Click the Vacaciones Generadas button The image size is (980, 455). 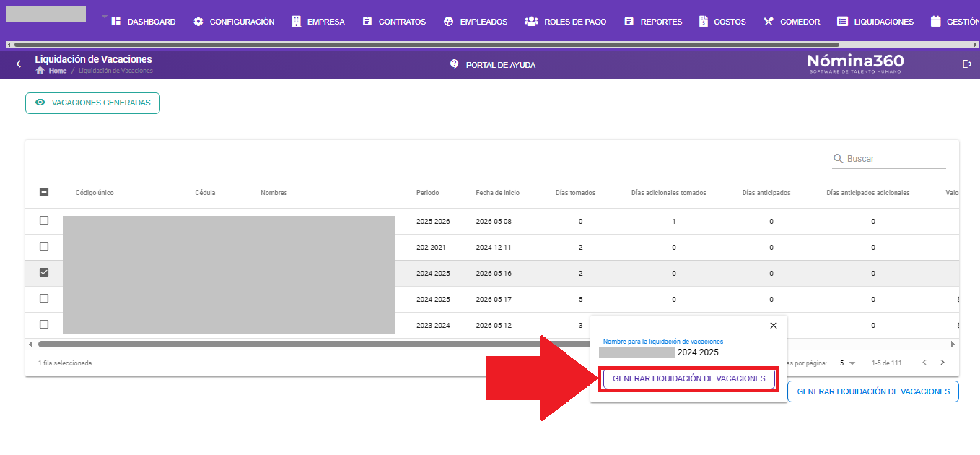pos(92,103)
